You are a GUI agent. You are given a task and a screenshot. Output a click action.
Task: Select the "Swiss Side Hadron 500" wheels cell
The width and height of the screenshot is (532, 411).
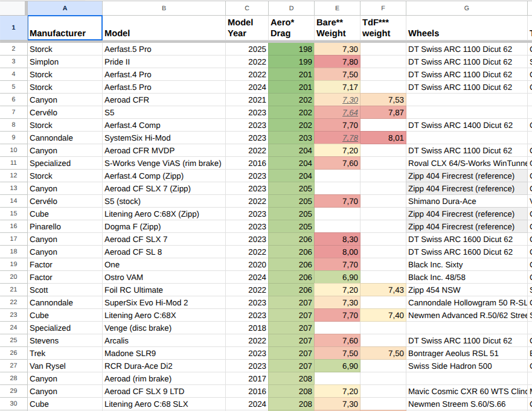click(467, 366)
